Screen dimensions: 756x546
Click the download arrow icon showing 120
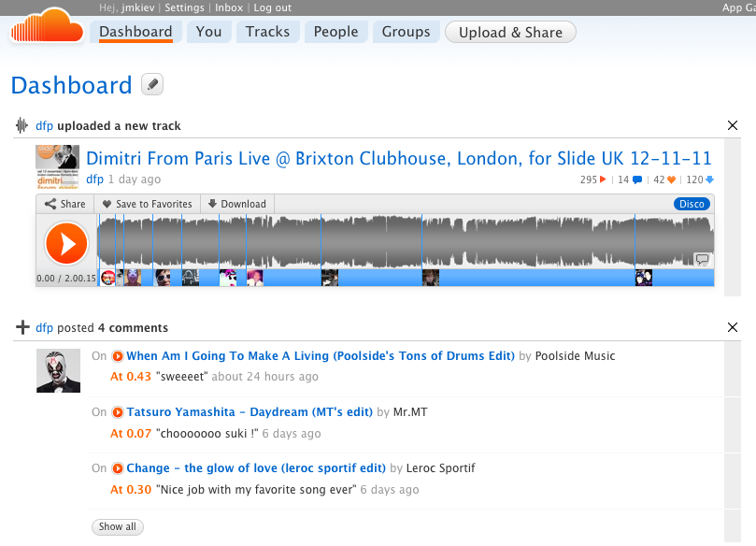pyautogui.click(x=709, y=180)
